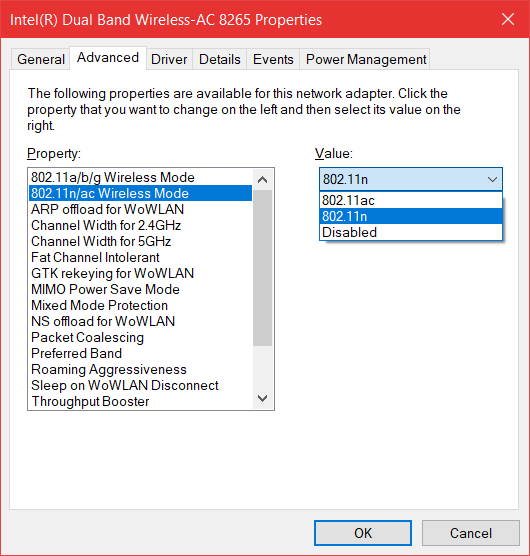Select 802.11n/ac Wireless Mode property
Screen dimensions: 530x556
click(140, 193)
